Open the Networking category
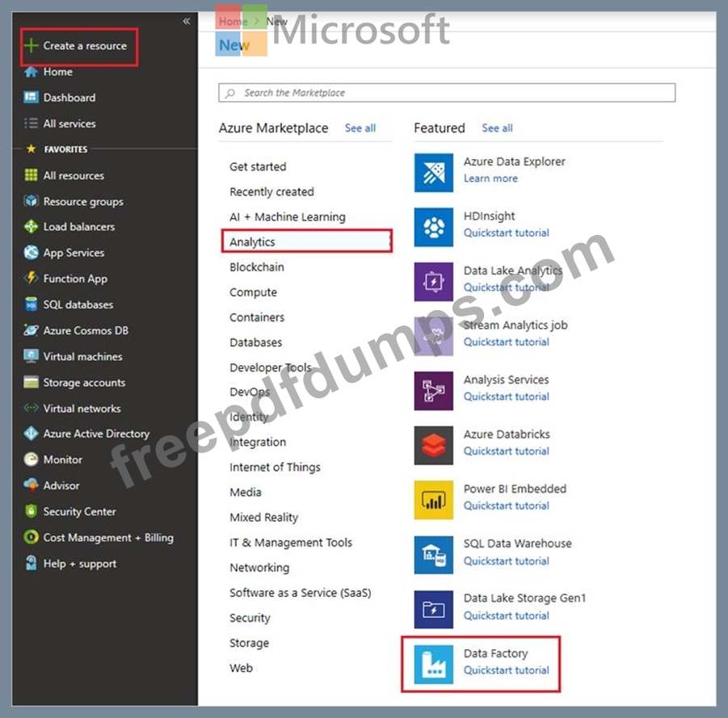The height and width of the screenshot is (718, 728). coord(259,567)
